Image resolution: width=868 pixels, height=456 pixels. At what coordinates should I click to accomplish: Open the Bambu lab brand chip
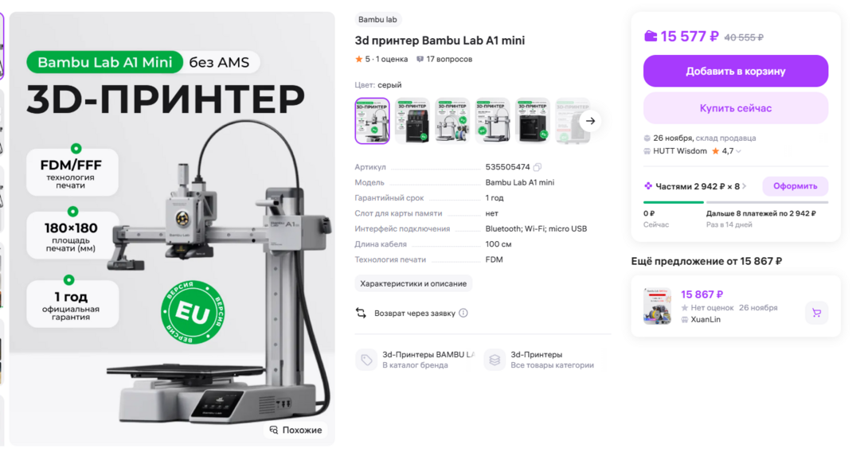point(377,19)
